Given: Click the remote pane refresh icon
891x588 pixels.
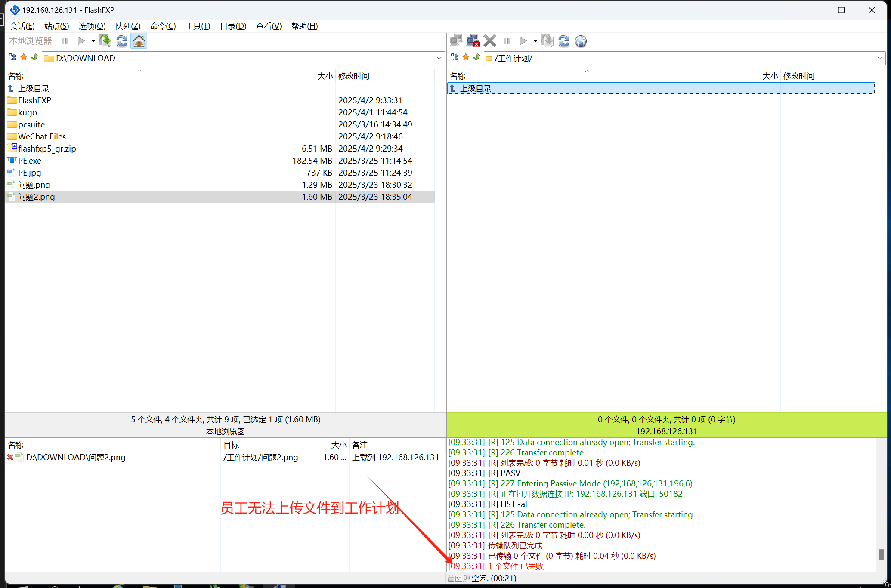Looking at the screenshot, I should (x=564, y=41).
